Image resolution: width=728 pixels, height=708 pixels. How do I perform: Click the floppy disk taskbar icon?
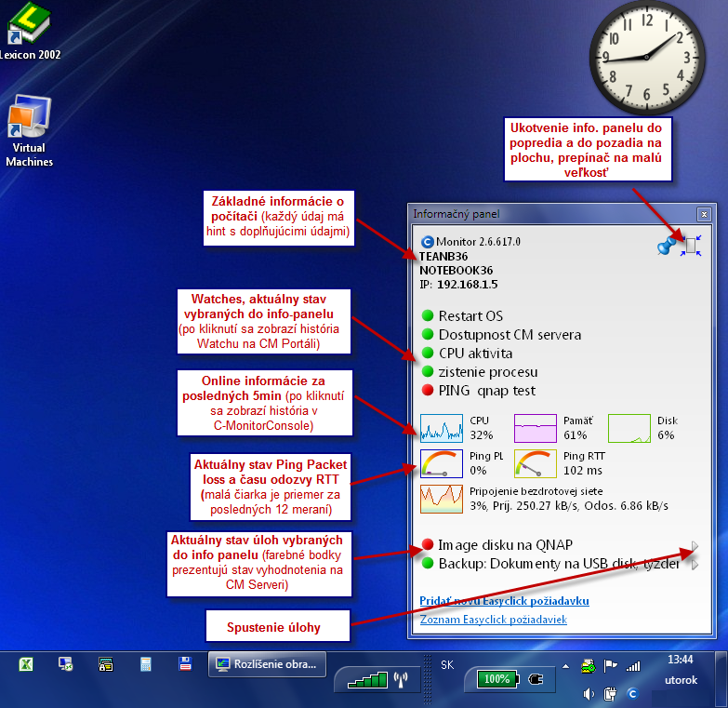click(185, 664)
